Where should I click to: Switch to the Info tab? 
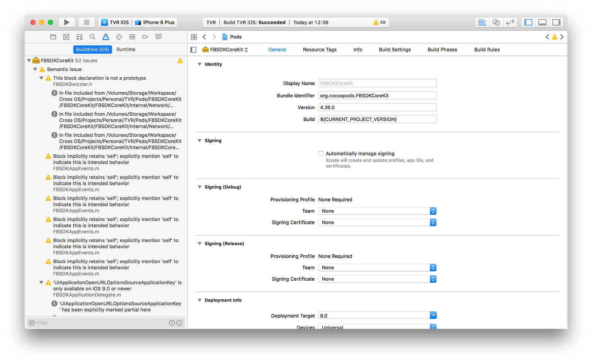click(x=358, y=50)
